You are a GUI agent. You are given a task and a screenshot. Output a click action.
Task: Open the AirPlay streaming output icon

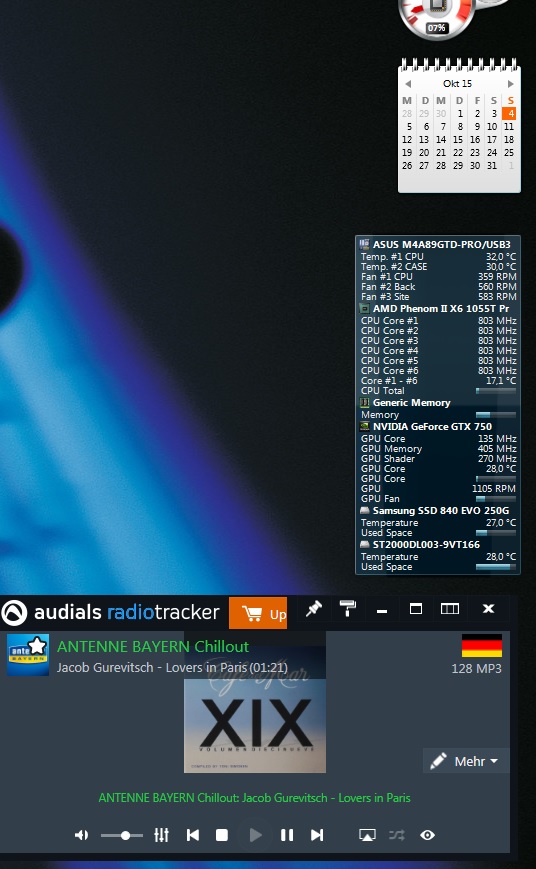(x=367, y=835)
